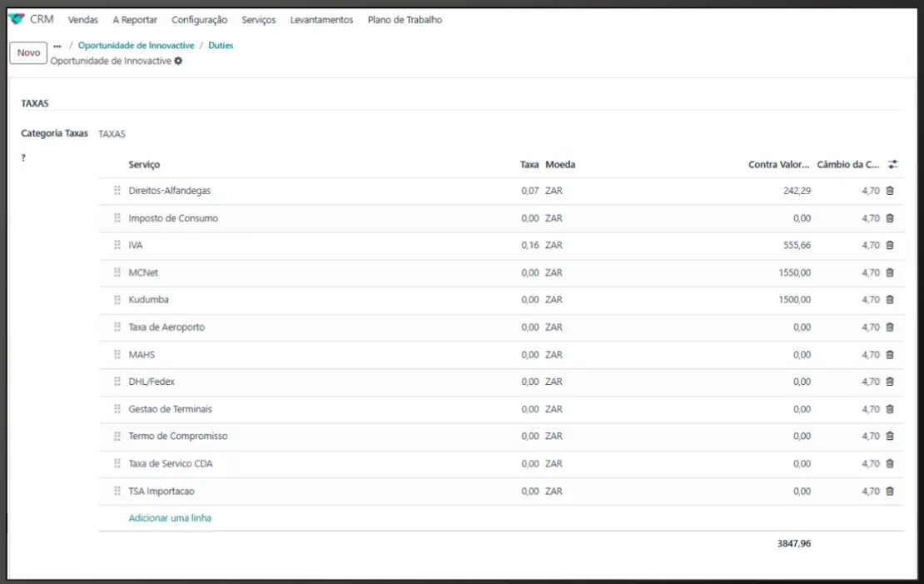Open the Vendas menu

tap(83, 20)
